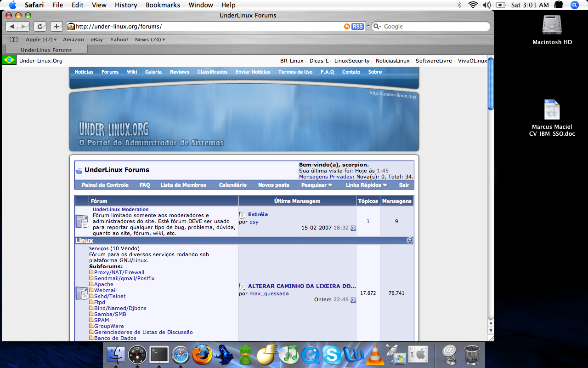Viewport: 588px width, 368px height.
Task: Open the Proxy/NAT/Firewall subforum
Action: coord(119,272)
